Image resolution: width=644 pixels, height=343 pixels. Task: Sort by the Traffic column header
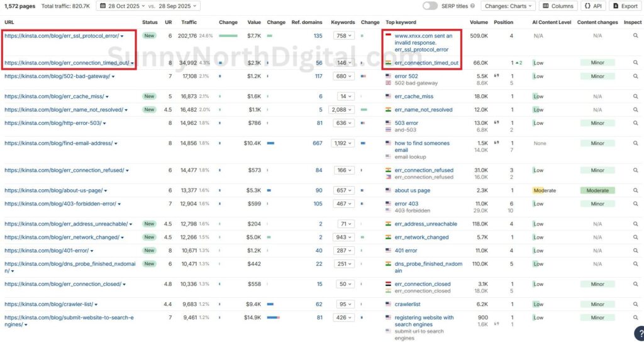pos(189,22)
